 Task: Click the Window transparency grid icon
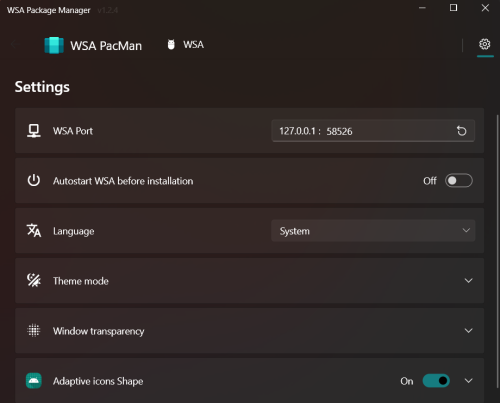pyautogui.click(x=34, y=330)
